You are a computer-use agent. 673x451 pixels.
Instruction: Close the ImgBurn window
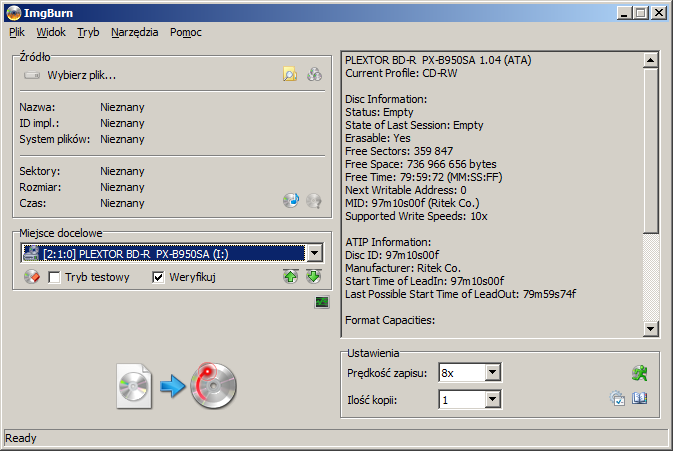point(658,13)
